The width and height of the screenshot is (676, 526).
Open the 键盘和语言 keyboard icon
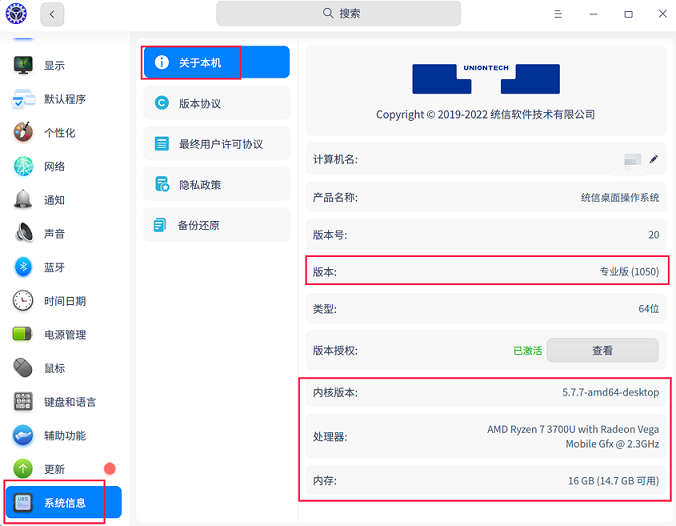(23, 401)
